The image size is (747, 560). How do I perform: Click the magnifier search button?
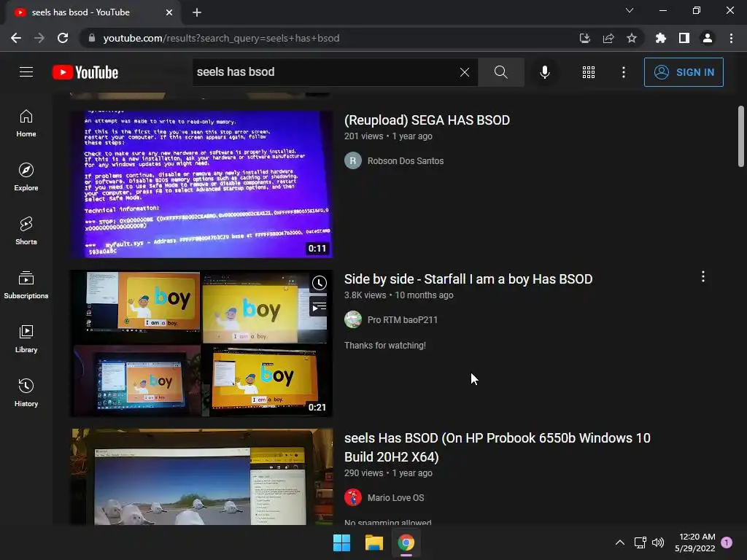tap(500, 72)
